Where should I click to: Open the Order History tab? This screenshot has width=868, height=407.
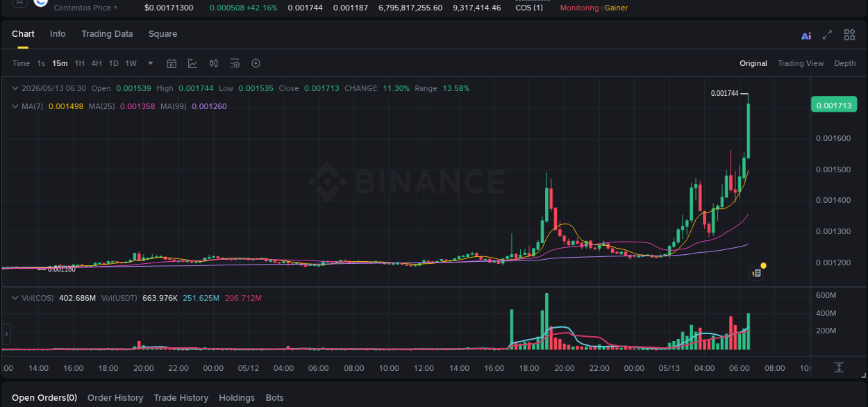point(115,398)
